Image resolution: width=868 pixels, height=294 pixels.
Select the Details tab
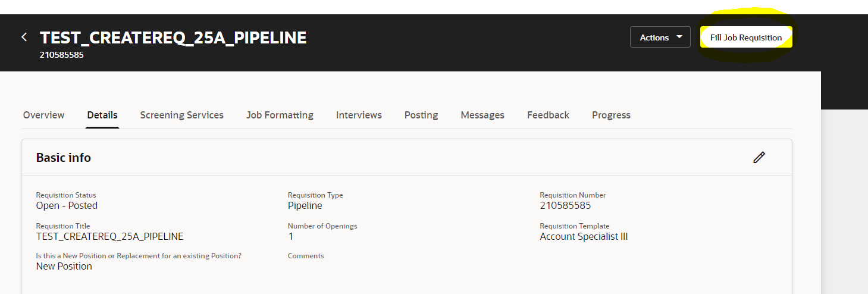[x=102, y=115]
